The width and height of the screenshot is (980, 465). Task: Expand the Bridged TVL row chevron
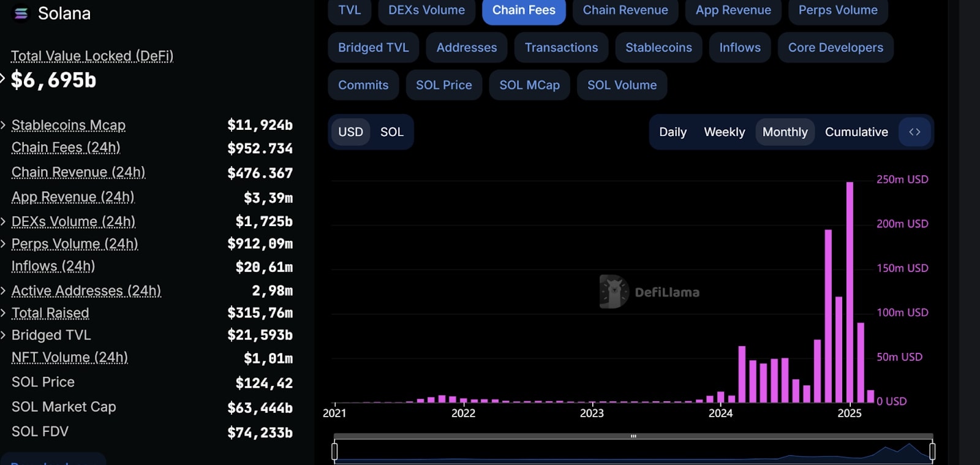(3, 335)
